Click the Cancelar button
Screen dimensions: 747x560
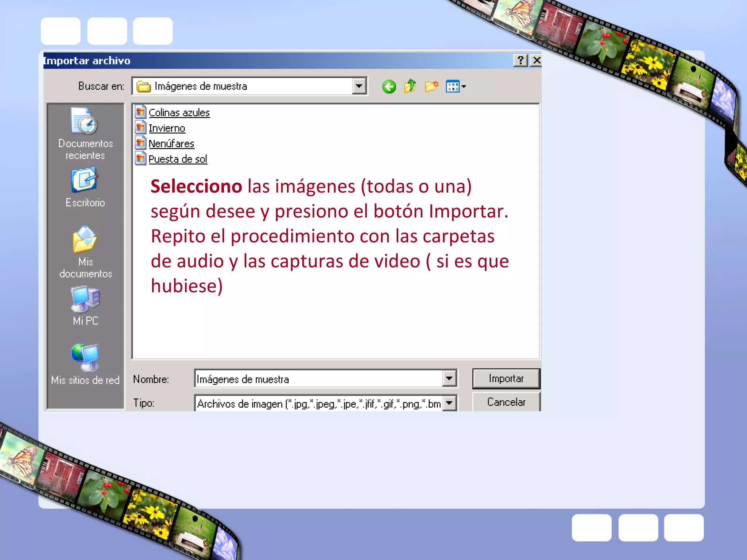click(x=506, y=402)
